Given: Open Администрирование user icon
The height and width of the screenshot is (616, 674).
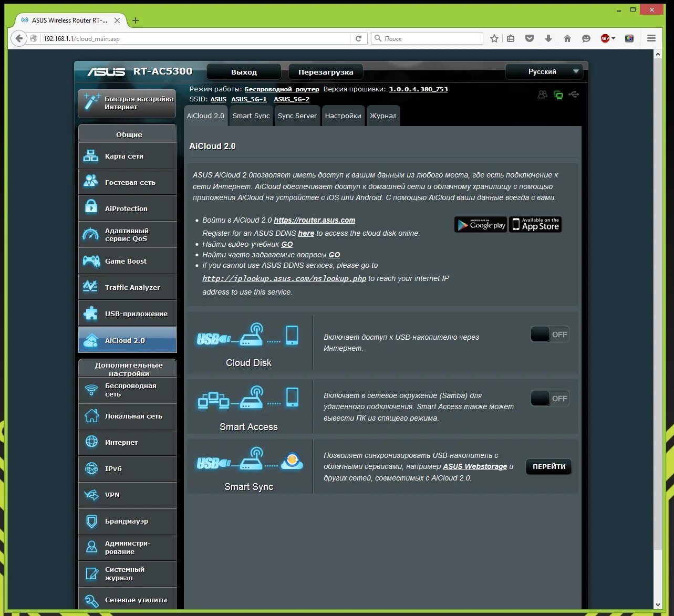Looking at the screenshot, I should [x=91, y=547].
